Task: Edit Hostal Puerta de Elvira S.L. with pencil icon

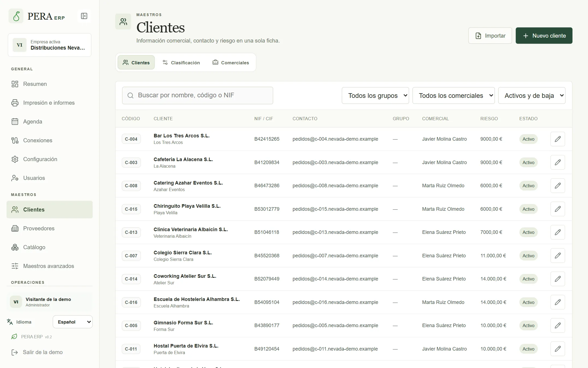Action: point(558,349)
